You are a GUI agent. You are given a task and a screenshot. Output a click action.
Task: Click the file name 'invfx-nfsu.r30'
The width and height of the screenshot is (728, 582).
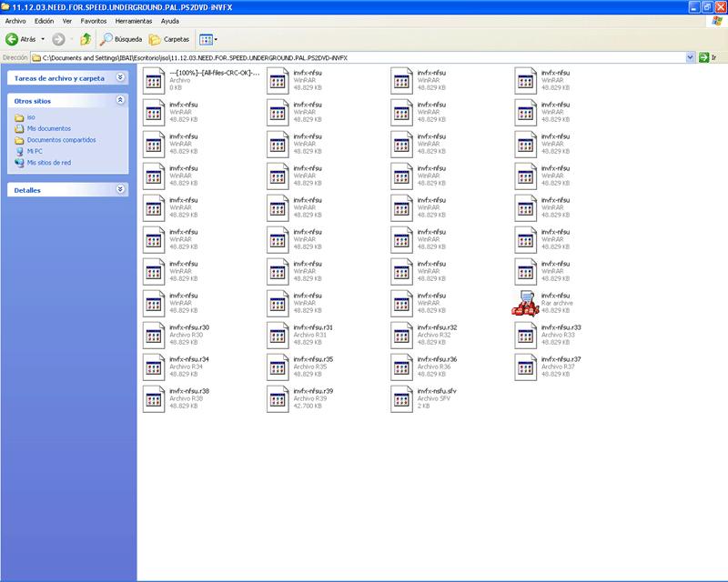(x=189, y=327)
